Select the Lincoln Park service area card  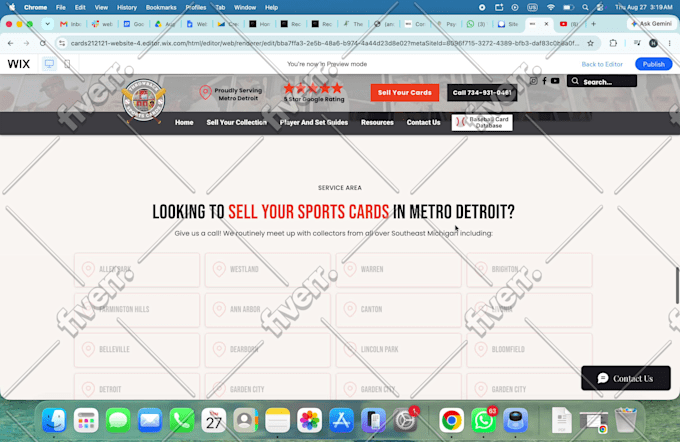click(x=399, y=350)
